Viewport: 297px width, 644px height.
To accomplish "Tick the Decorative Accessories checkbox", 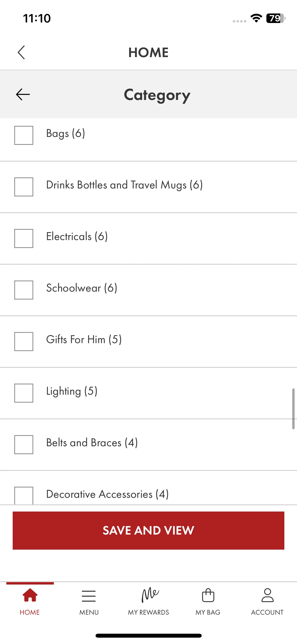I will (24, 495).
